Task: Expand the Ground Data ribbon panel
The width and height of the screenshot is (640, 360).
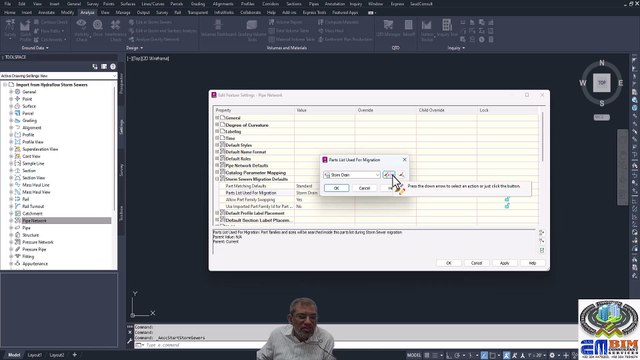Action: coord(35,48)
